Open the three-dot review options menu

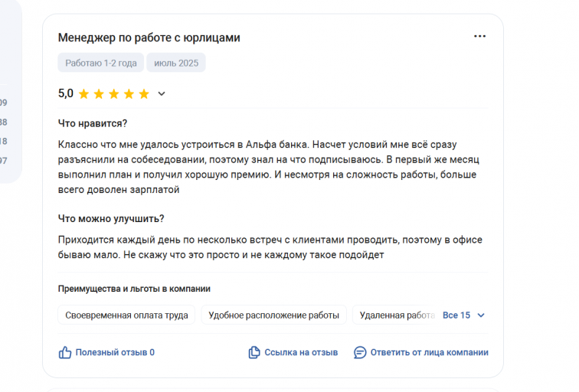pos(479,36)
